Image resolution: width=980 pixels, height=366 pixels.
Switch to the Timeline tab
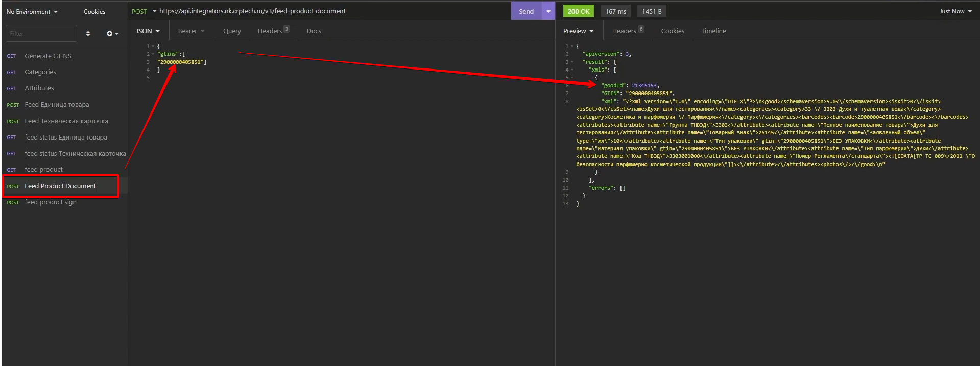(713, 31)
